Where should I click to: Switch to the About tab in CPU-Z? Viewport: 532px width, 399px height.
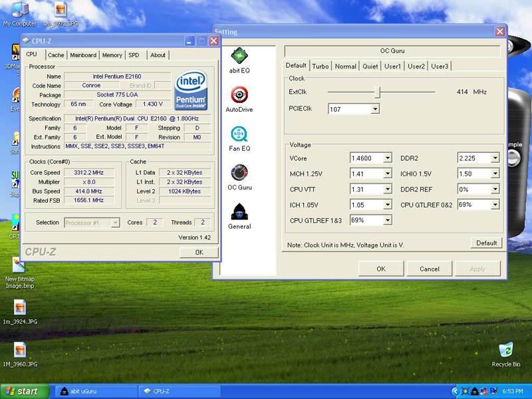158,55
